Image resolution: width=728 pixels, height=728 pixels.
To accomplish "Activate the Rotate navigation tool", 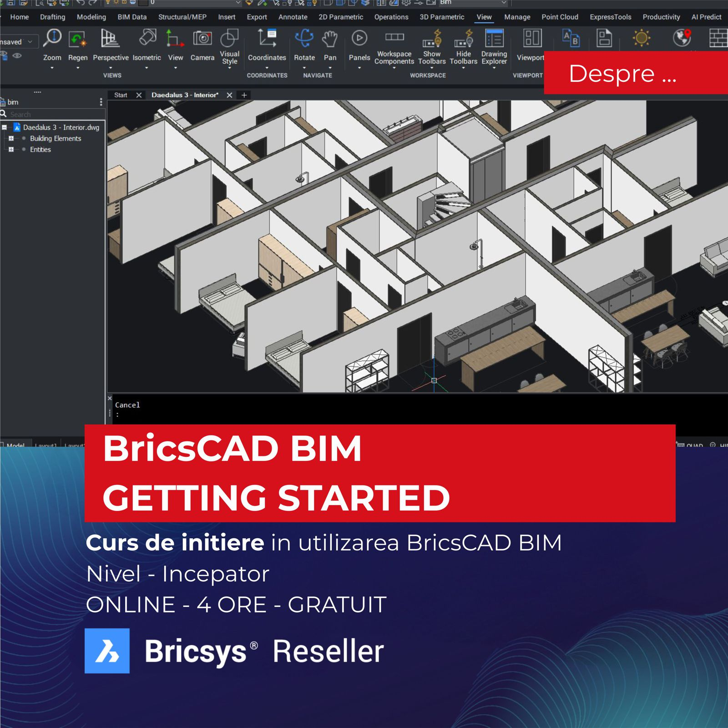I will click(x=304, y=39).
